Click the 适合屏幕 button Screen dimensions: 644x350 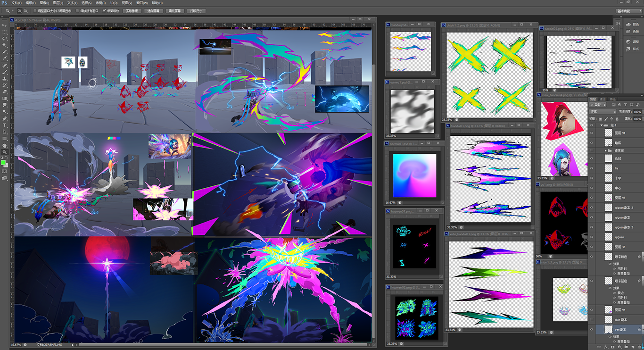[x=153, y=10]
